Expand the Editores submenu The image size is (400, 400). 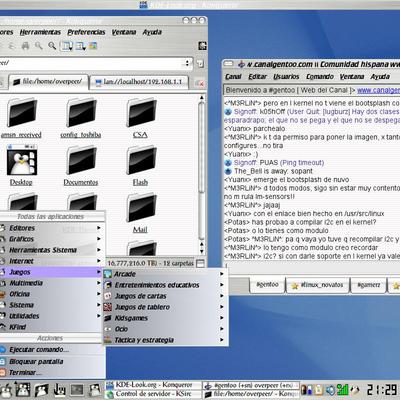51,228
